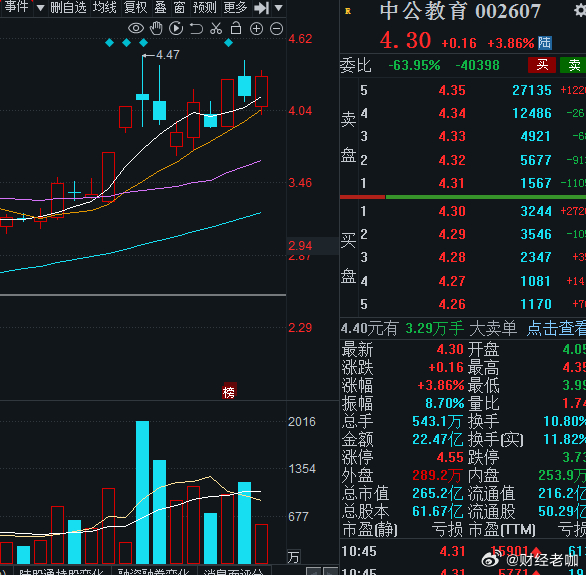This screenshot has height=575, width=586.
Task: Click the right scroll arrow at chart bottom
Action: pyautogui.click(x=330, y=571)
